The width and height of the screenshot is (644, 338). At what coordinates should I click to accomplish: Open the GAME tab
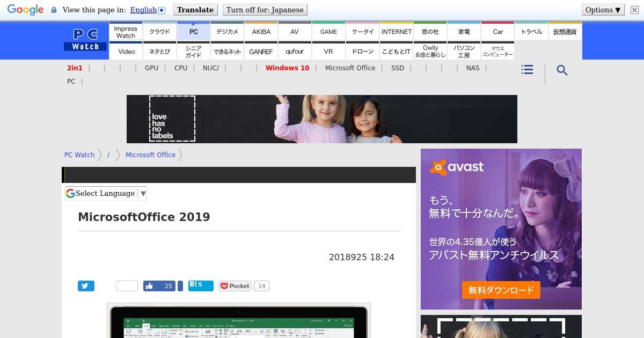[x=328, y=32]
